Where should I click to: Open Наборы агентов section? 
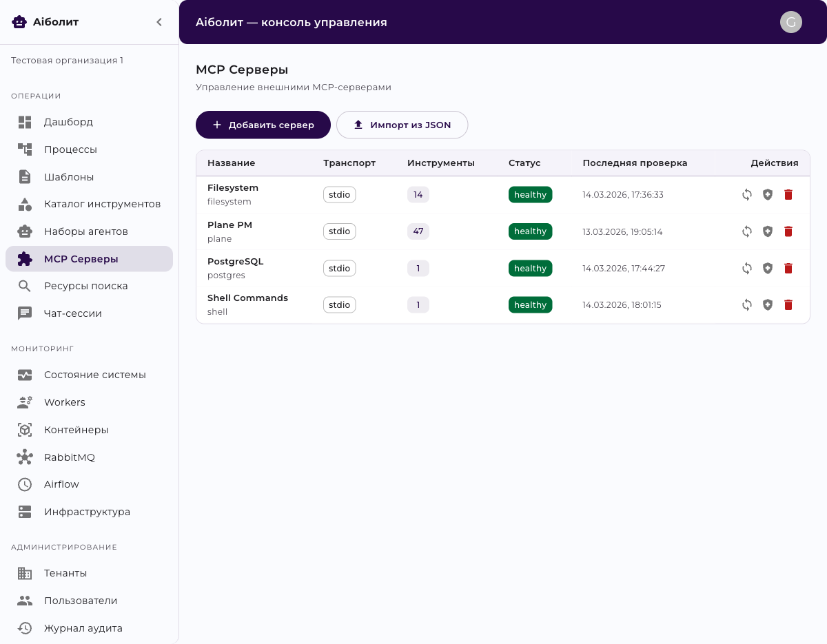tap(85, 231)
